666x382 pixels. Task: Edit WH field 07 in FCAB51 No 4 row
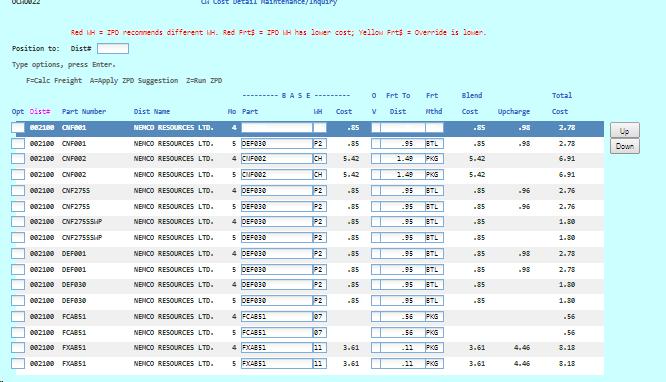(x=319, y=317)
